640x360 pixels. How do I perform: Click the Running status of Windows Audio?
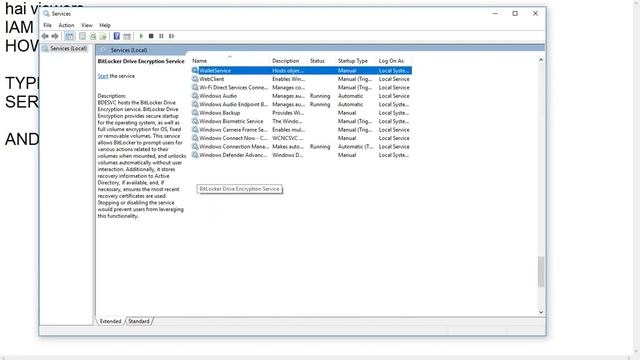click(x=320, y=96)
